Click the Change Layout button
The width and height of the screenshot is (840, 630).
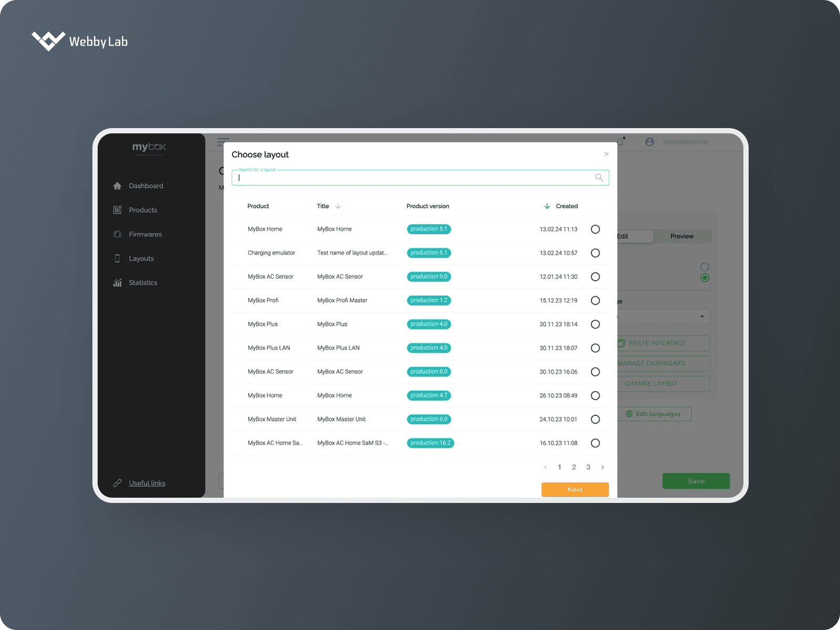coord(664,384)
